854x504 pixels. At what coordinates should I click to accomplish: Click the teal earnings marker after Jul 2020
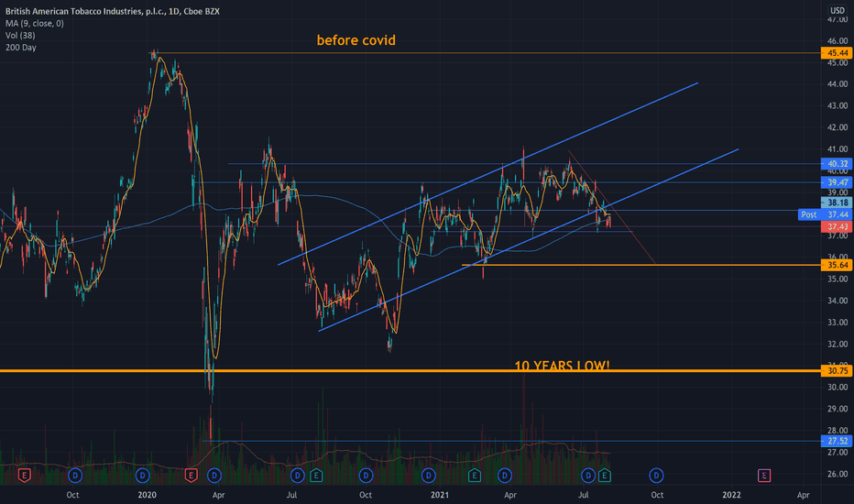tap(316, 476)
